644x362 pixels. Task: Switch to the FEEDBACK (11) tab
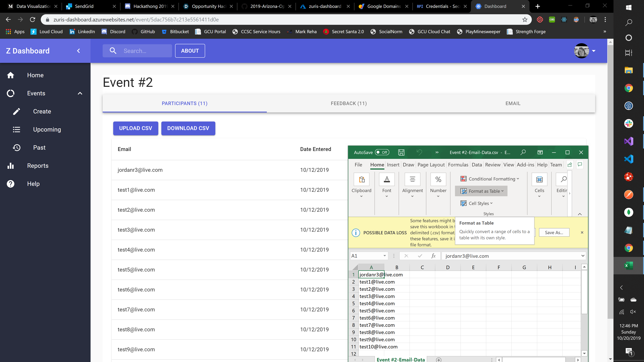tap(348, 103)
